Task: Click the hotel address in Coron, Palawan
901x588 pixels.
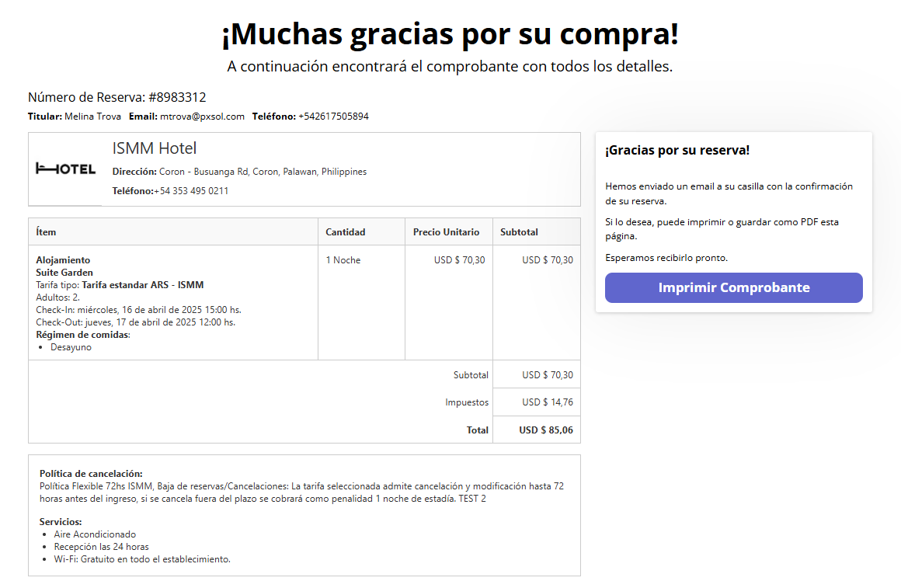Action: (x=263, y=172)
